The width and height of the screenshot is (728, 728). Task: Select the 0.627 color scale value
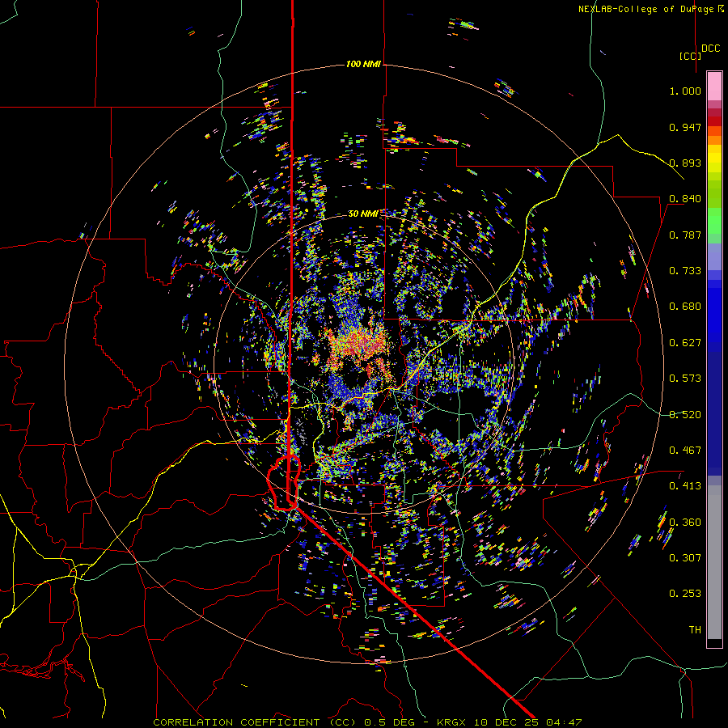tap(685, 343)
